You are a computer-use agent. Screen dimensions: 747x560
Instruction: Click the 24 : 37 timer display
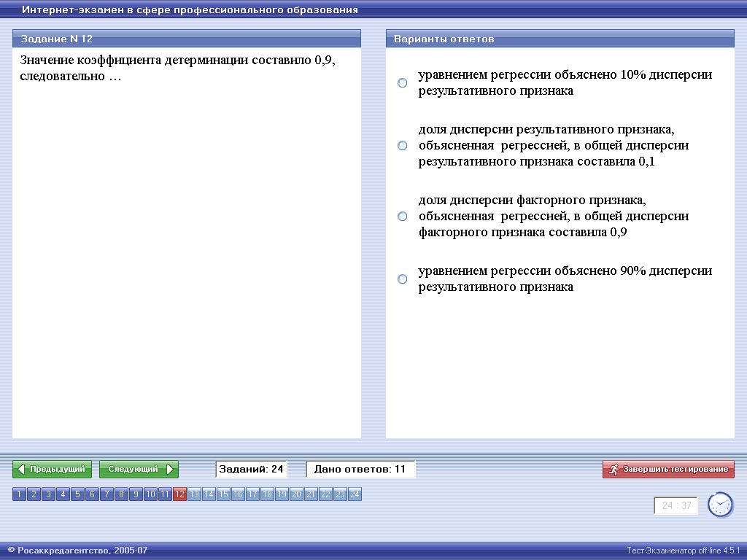(x=676, y=505)
